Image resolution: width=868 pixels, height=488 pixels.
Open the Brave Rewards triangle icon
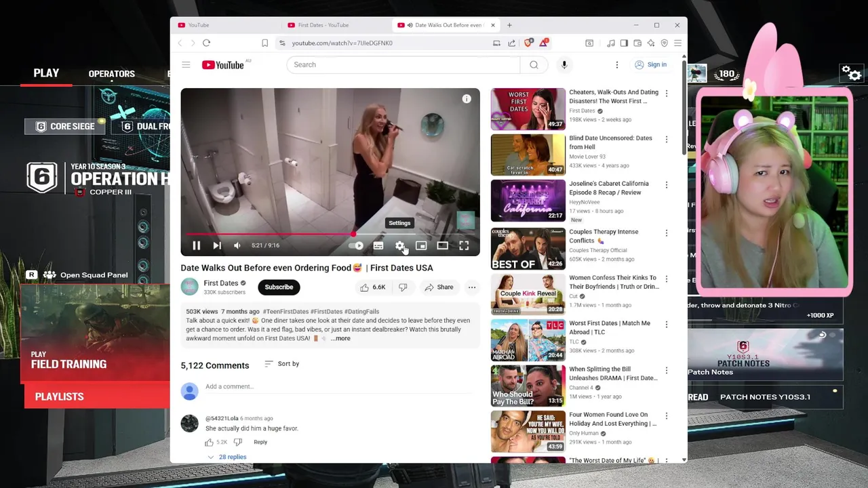(x=544, y=43)
